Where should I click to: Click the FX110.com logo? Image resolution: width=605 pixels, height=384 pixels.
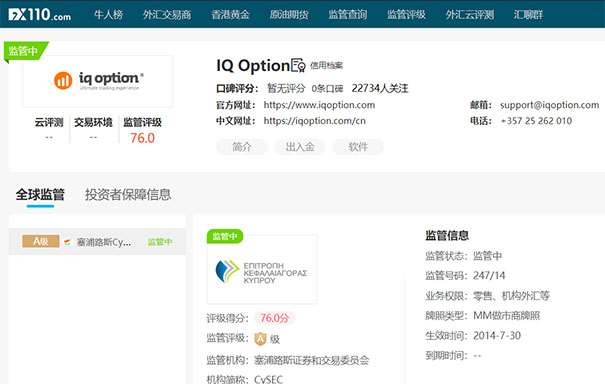coord(40,15)
